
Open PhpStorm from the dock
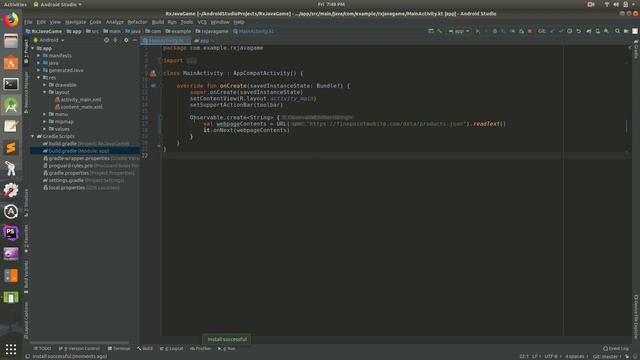point(11,233)
